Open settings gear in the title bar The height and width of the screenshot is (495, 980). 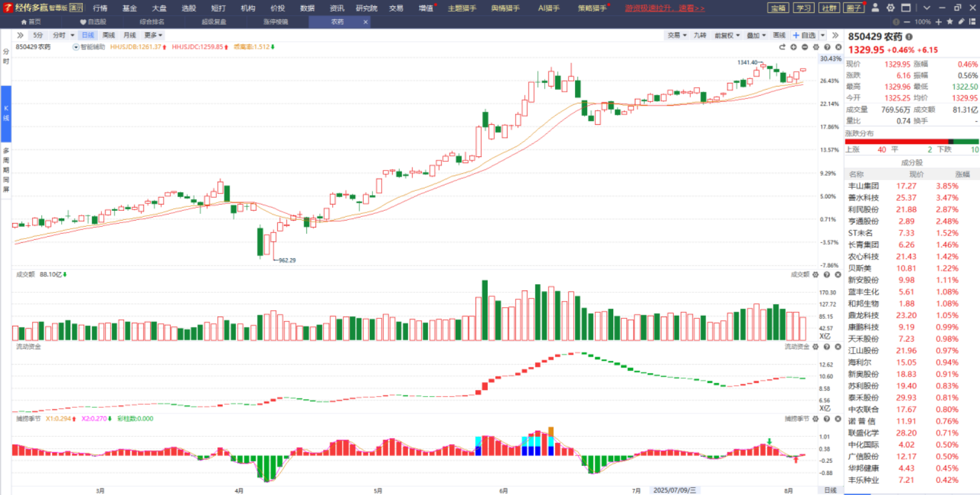[890, 7]
